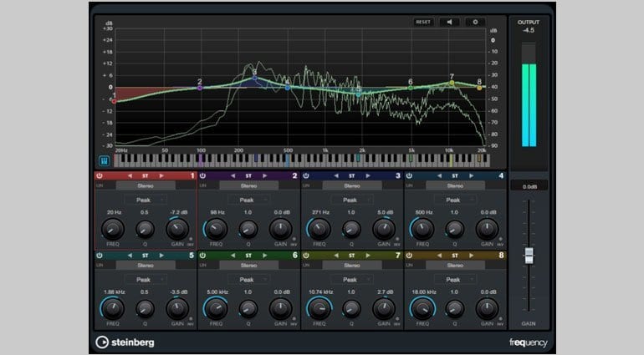Click band 1 left arrow
Screen dimensions: 644x355
(130, 175)
